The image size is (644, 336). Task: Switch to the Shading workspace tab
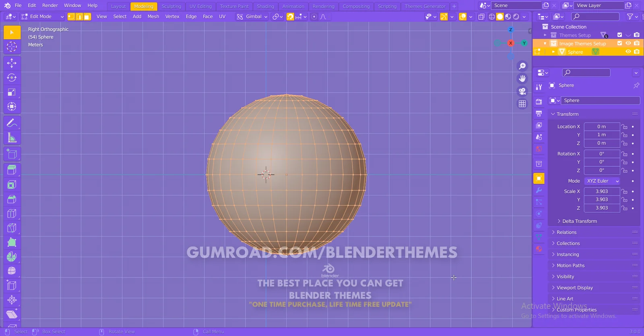(265, 6)
